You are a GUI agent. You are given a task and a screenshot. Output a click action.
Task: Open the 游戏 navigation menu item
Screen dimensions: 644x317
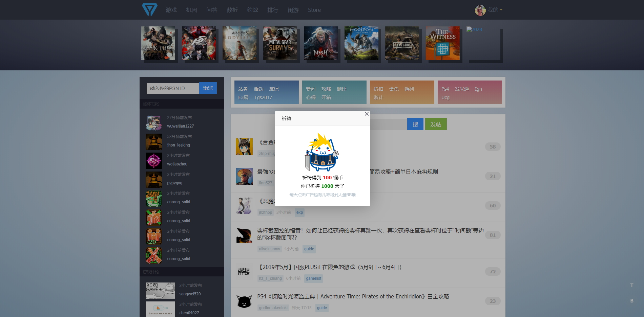(x=171, y=10)
